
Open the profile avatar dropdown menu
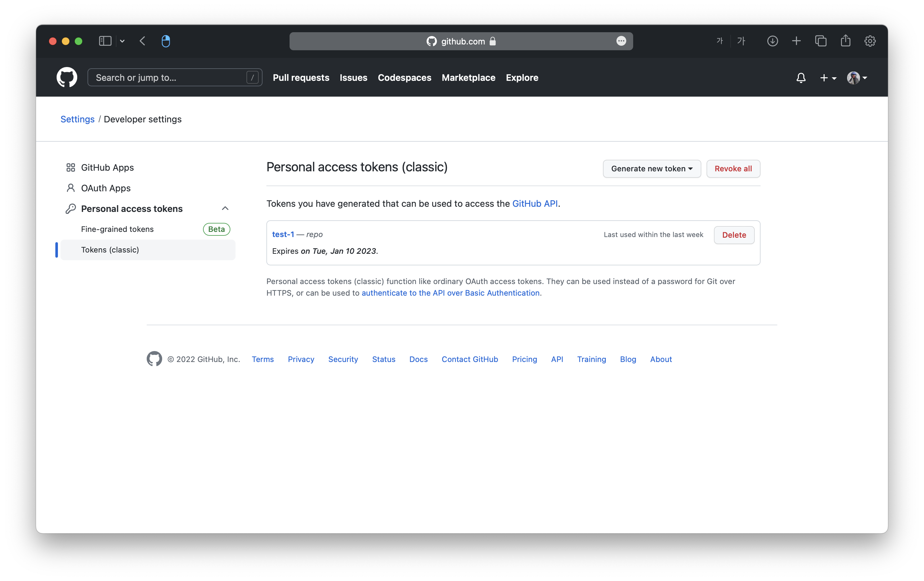pyautogui.click(x=856, y=78)
